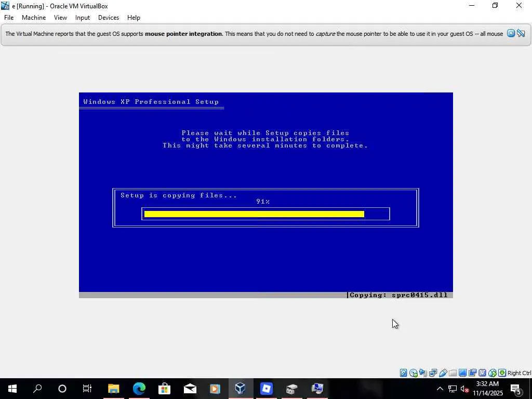Open Roblox from the taskbar
Image resolution: width=532 pixels, height=399 pixels.
[267, 389]
